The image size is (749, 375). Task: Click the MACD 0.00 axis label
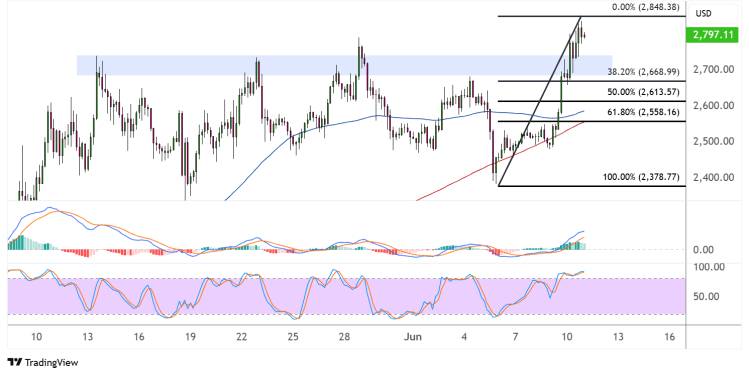(x=703, y=250)
